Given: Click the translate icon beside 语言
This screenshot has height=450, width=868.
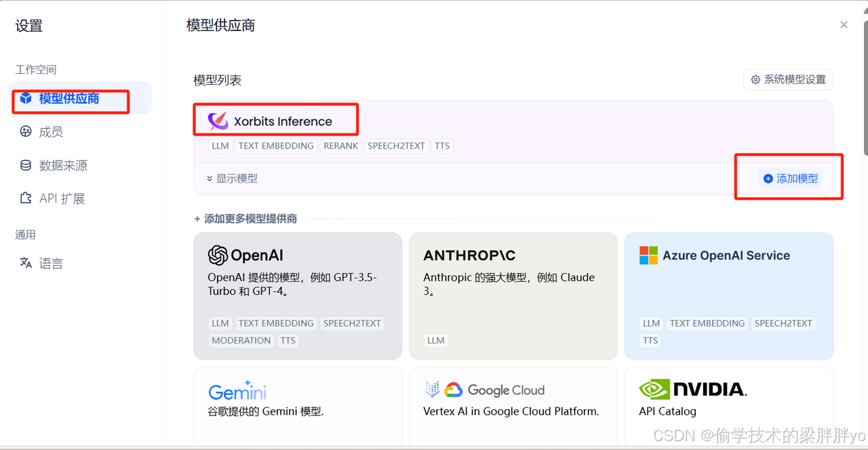Looking at the screenshot, I should [x=26, y=263].
